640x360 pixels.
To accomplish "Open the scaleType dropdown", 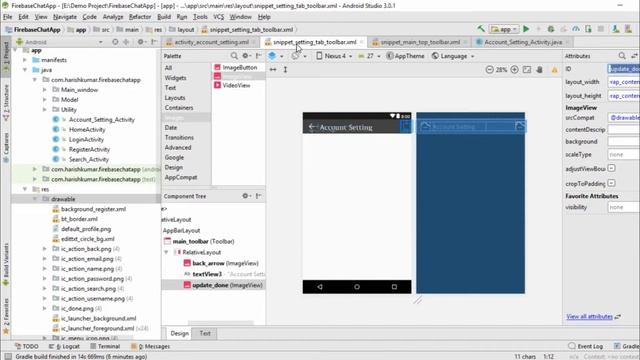I will pos(623,155).
